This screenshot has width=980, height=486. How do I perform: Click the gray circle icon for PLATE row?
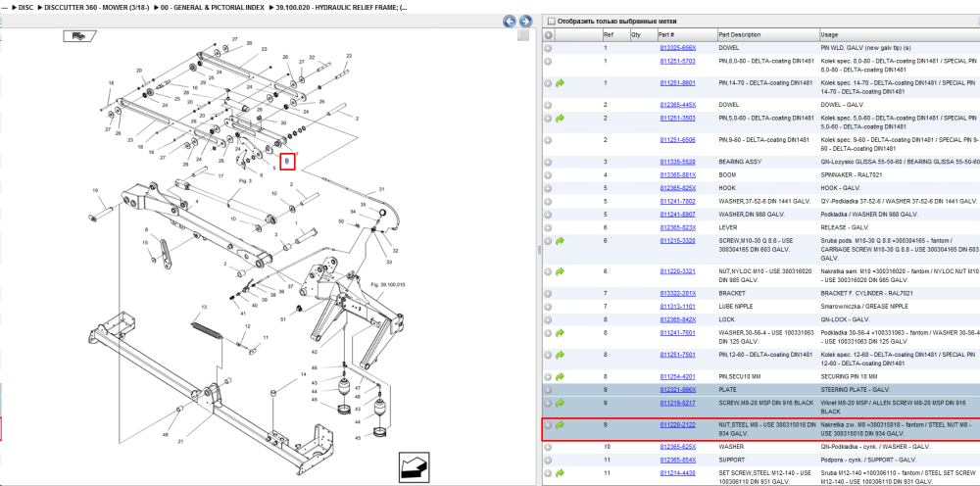pos(548,389)
